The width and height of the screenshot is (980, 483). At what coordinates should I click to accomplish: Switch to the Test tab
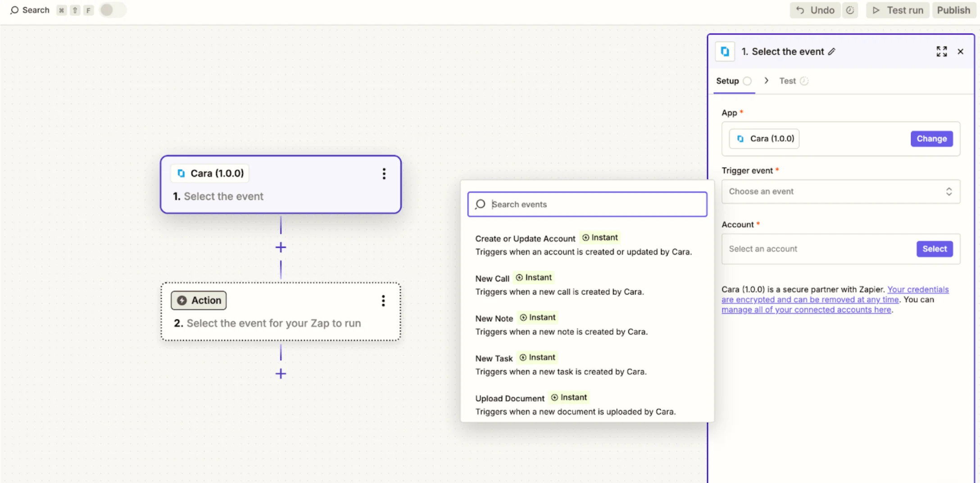tap(794, 81)
